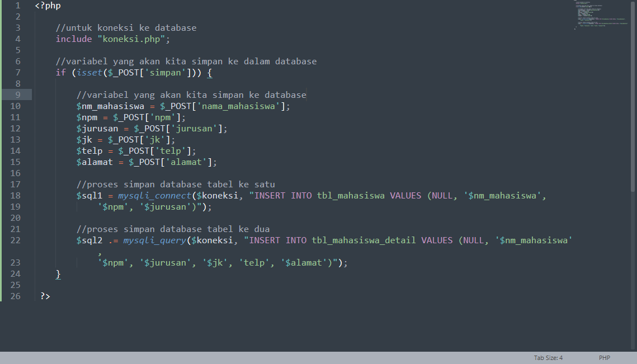Screen dimensions: 637x364
Task: Open the Tab Size: 4 setting menu
Action: (548, 358)
